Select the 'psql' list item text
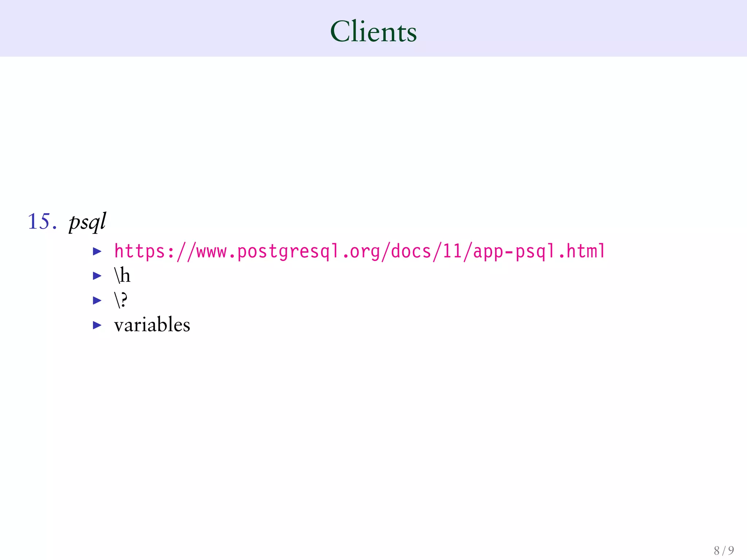The image size is (747, 560). pyautogui.click(x=88, y=222)
